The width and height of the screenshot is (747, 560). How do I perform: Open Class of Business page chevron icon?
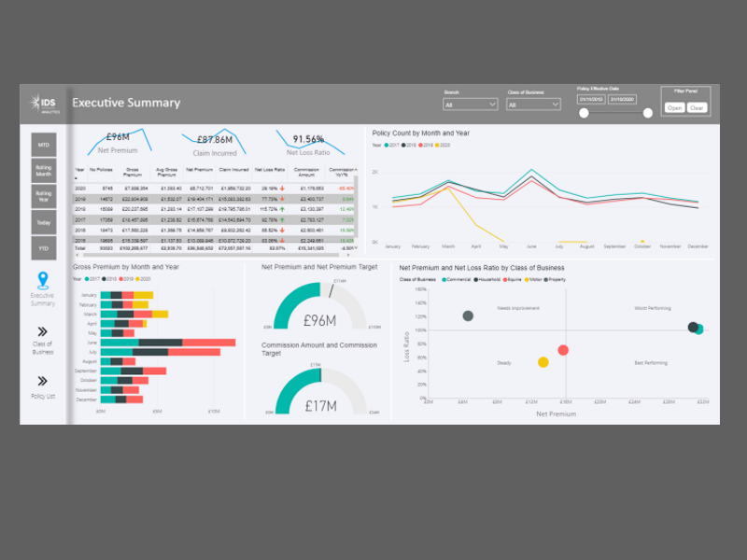[x=43, y=331]
